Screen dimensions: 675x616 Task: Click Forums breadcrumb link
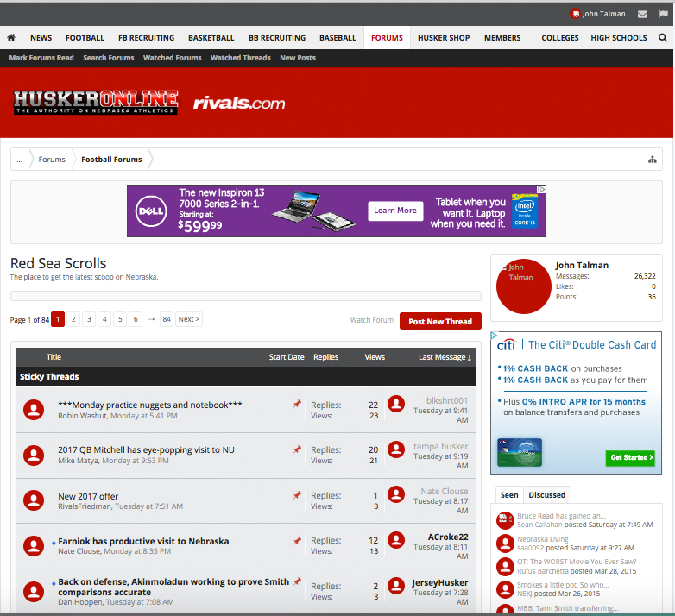pos(52,160)
